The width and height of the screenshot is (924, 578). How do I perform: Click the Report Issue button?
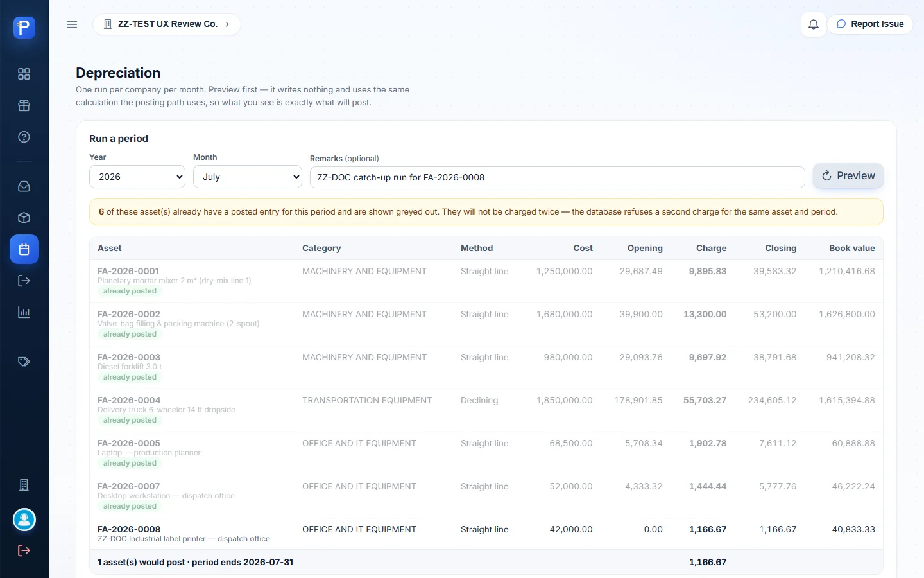click(x=870, y=24)
